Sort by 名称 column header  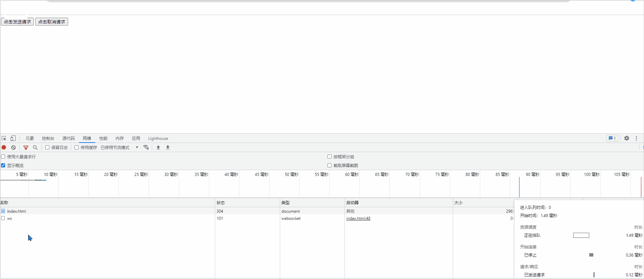[108, 202]
